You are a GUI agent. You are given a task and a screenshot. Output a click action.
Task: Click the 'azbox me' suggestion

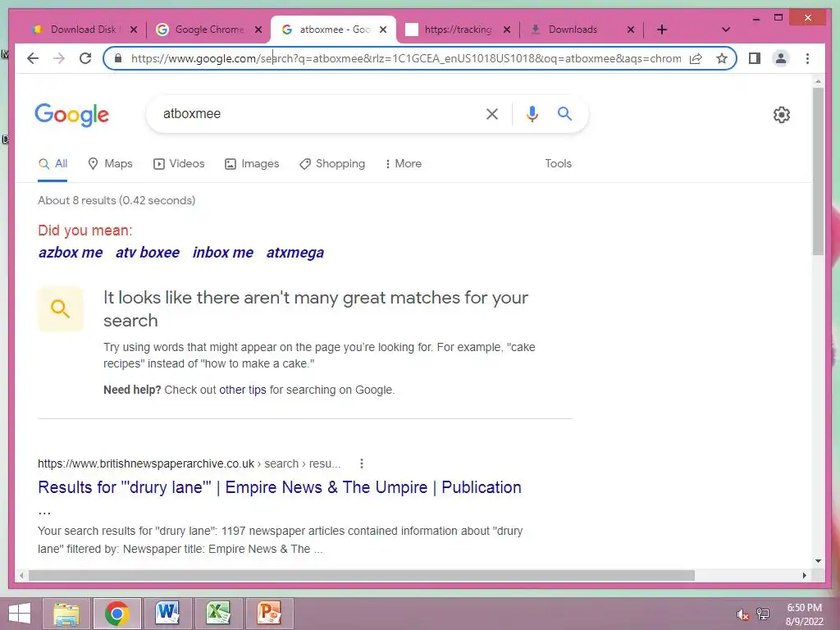71,253
